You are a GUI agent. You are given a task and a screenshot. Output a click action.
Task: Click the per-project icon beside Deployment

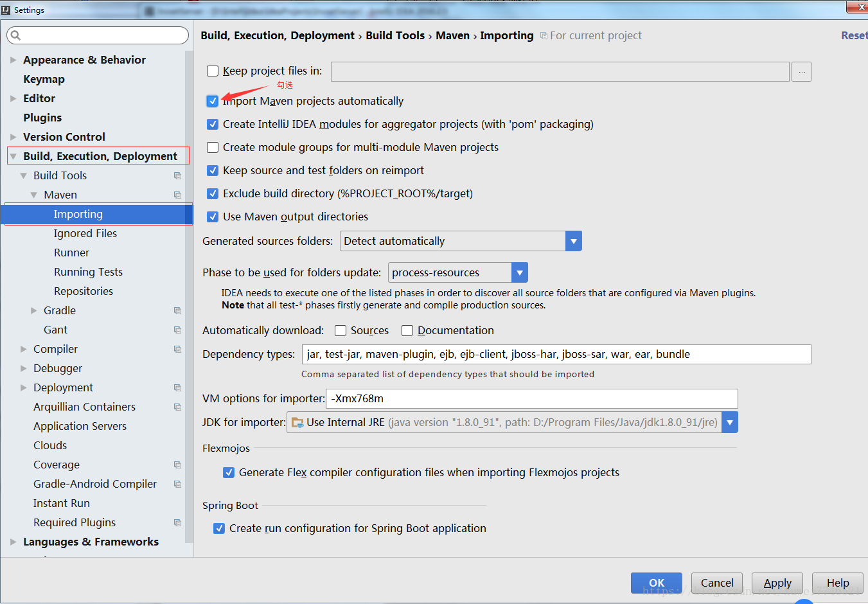tap(178, 387)
